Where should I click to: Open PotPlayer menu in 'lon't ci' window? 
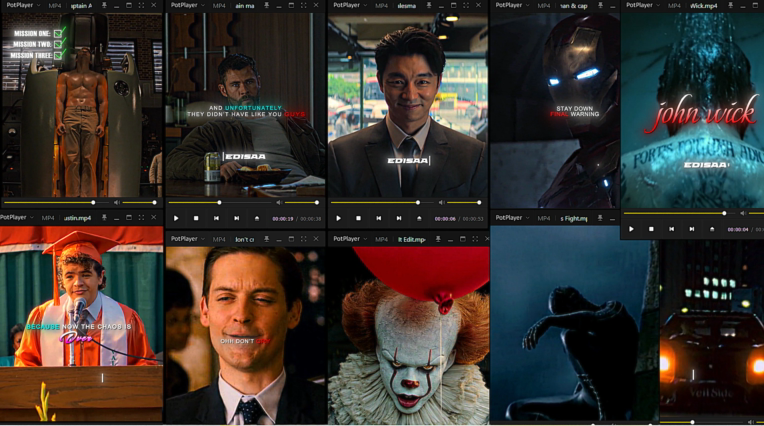coord(187,239)
